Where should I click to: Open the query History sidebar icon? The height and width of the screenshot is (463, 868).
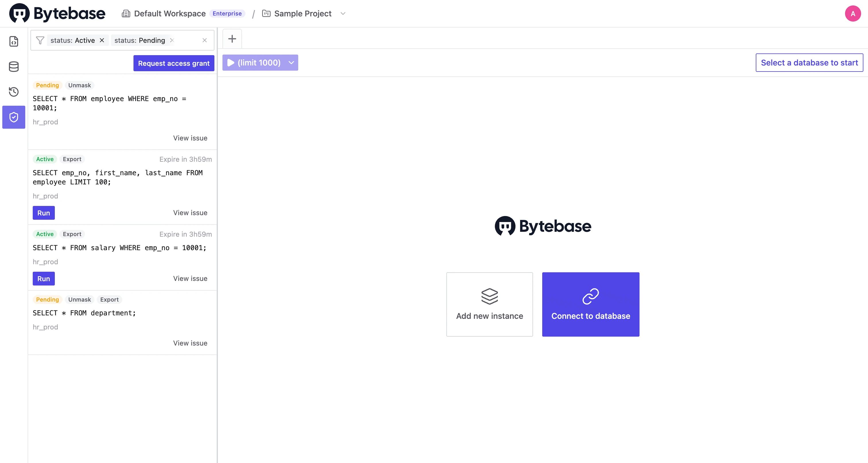[13, 92]
